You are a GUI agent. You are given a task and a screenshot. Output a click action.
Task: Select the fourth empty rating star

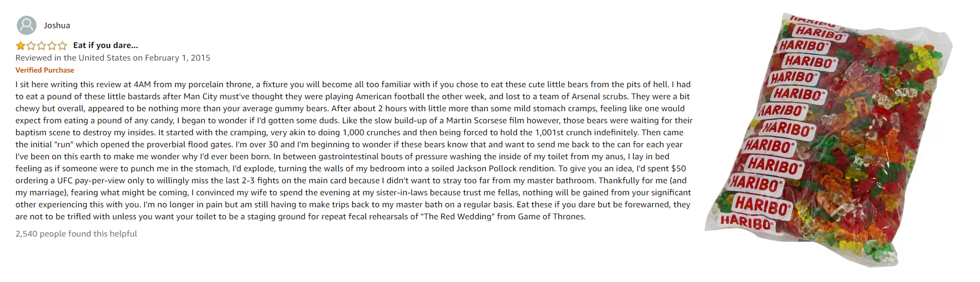pyautogui.click(x=52, y=45)
